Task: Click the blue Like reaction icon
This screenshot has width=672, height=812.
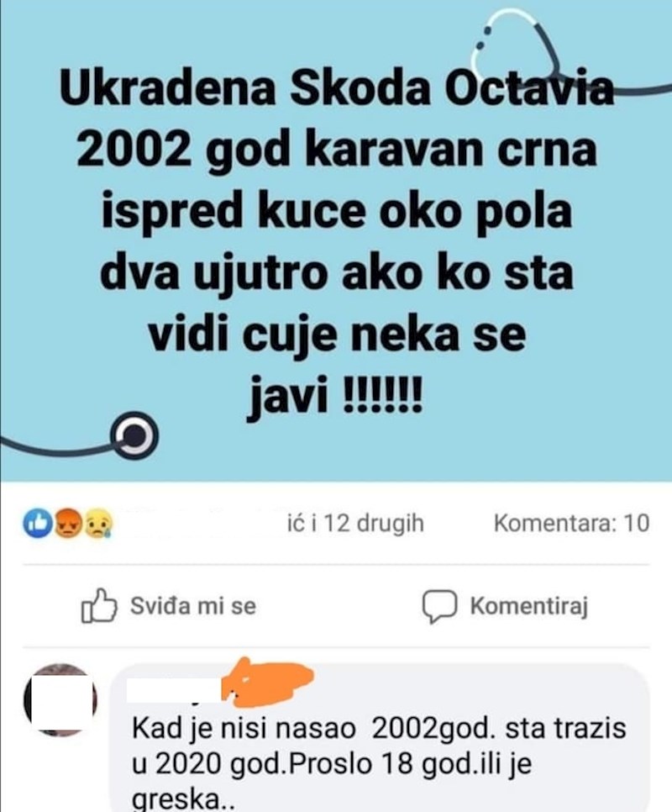Action: click(37, 524)
